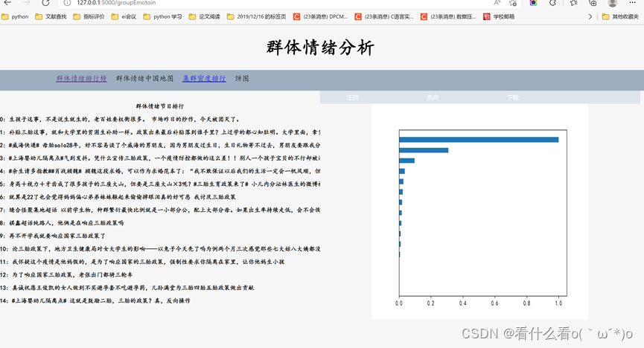644x348 pixels.
Task: Open the 文献查找 bookmarks folder
Action: tap(51, 17)
